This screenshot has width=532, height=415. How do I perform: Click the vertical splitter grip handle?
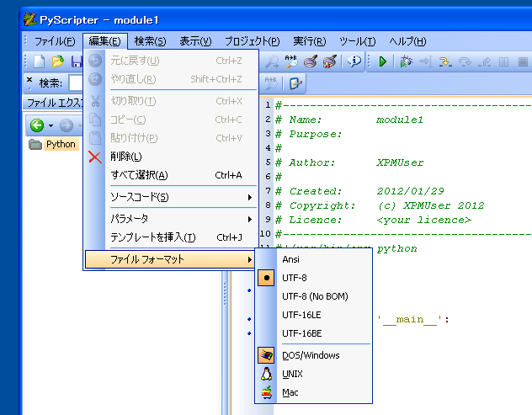[225, 295]
